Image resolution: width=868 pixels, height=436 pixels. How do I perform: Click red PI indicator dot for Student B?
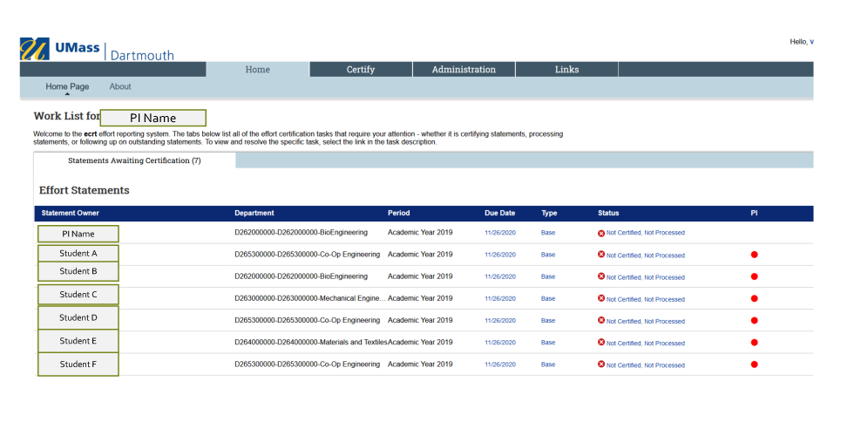(x=754, y=276)
